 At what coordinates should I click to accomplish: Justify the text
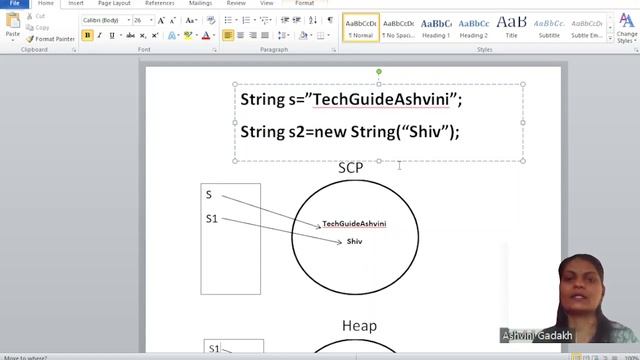pyautogui.click(x=265, y=36)
